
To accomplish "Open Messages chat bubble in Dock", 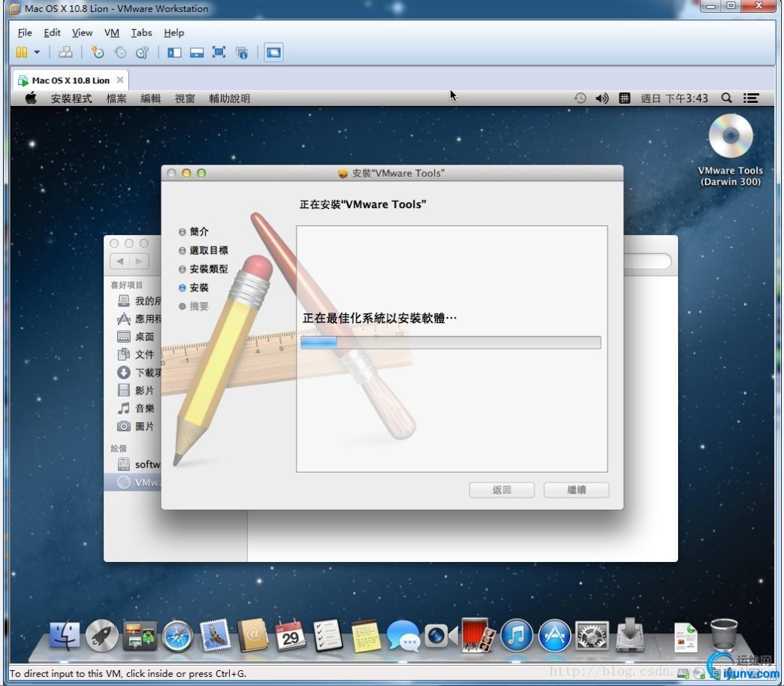I will click(x=403, y=636).
